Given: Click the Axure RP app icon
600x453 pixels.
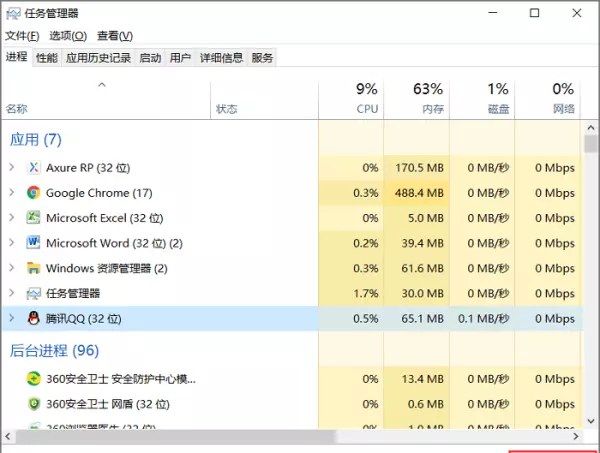Looking at the screenshot, I should (33, 168).
